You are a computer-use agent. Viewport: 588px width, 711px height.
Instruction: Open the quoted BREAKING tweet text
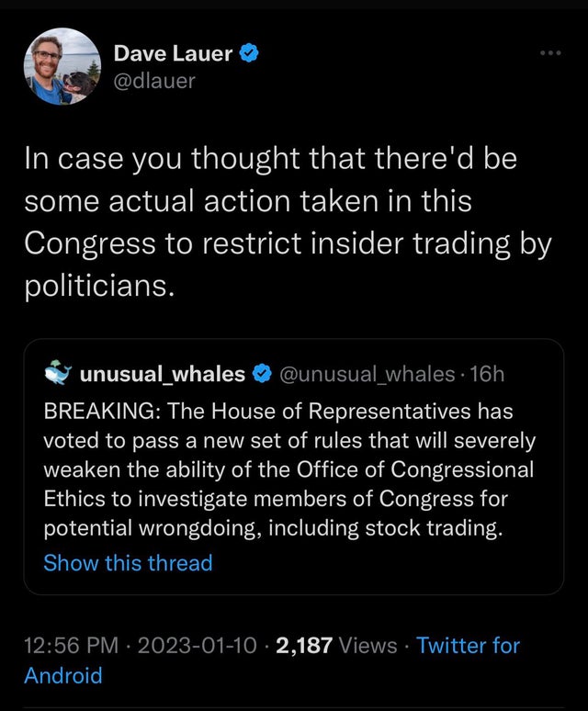pyautogui.click(x=289, y=469)
